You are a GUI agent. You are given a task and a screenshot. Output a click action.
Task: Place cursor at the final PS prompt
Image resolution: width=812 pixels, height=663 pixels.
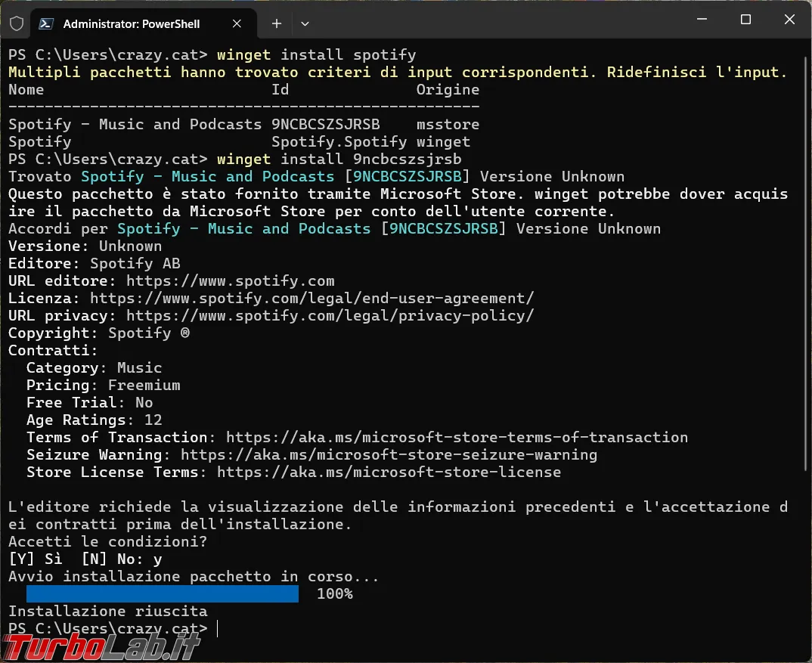[x=218, y=629]
